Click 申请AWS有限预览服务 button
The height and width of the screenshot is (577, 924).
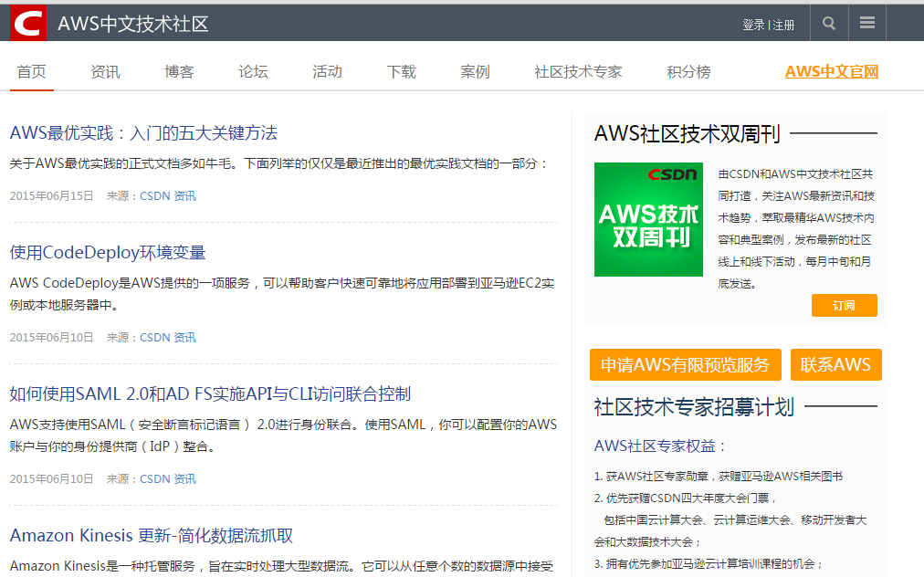686,365
